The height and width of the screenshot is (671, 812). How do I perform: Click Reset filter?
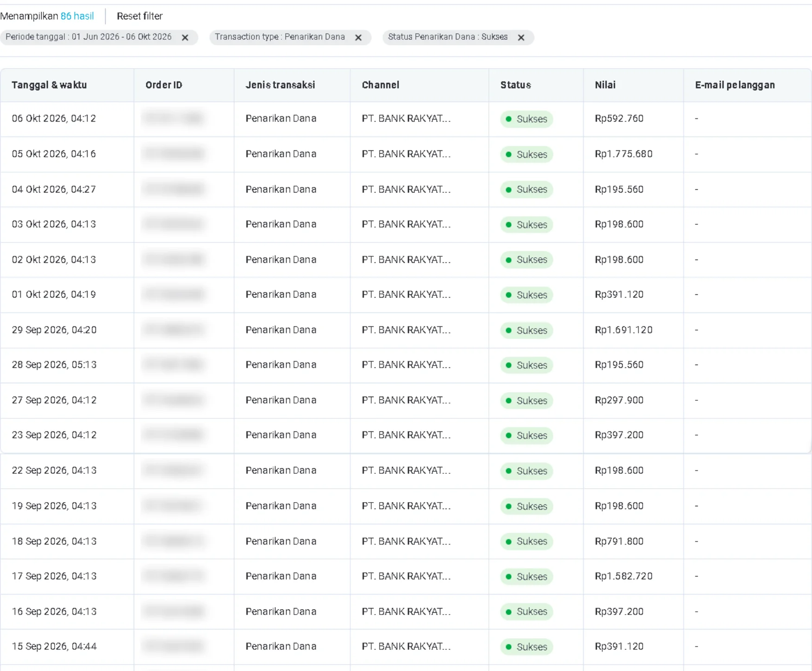(139, 16)
